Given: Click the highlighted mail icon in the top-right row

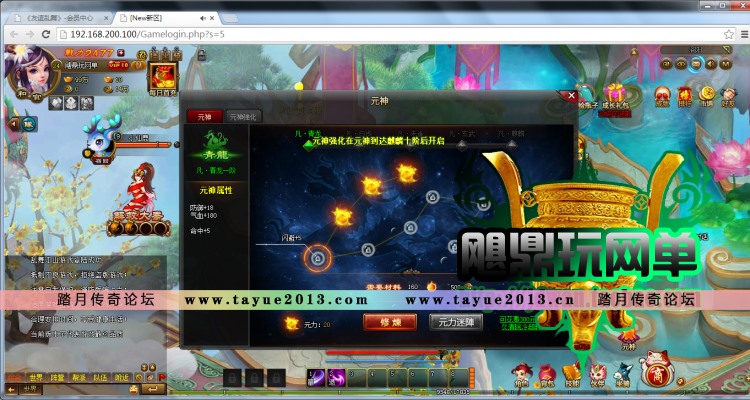Looking at the screenshot, I should [x=695, y=64].
